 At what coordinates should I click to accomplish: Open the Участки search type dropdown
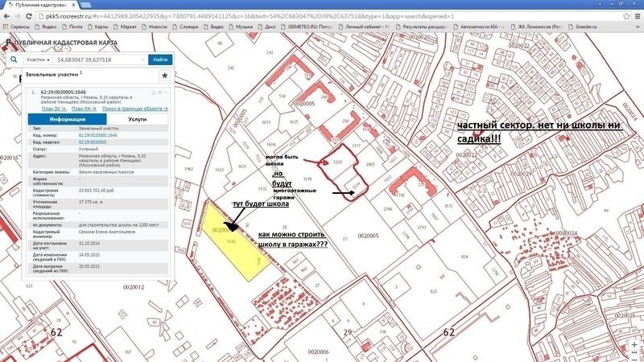pos(38,60)
